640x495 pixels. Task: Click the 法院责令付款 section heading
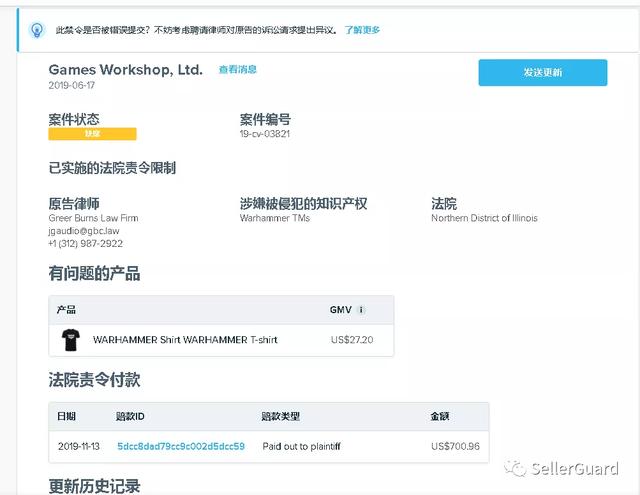(94, 380)
